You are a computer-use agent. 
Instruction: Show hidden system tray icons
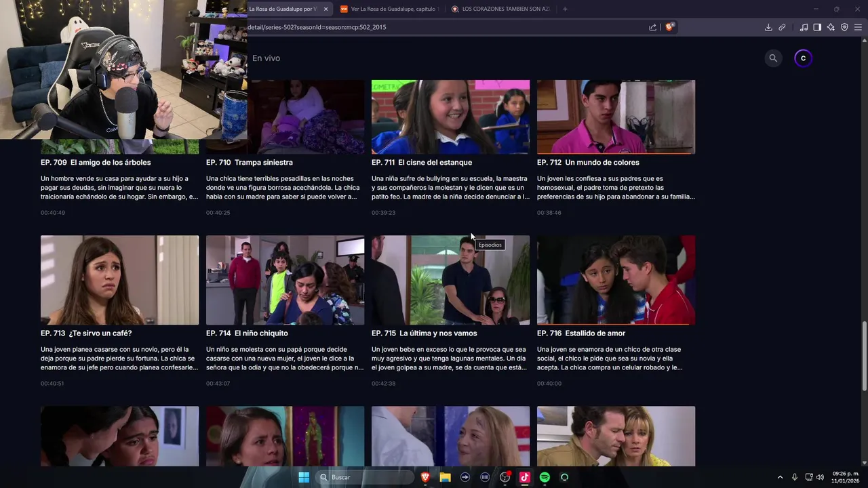pyautogui.click(x=780, y=477)
